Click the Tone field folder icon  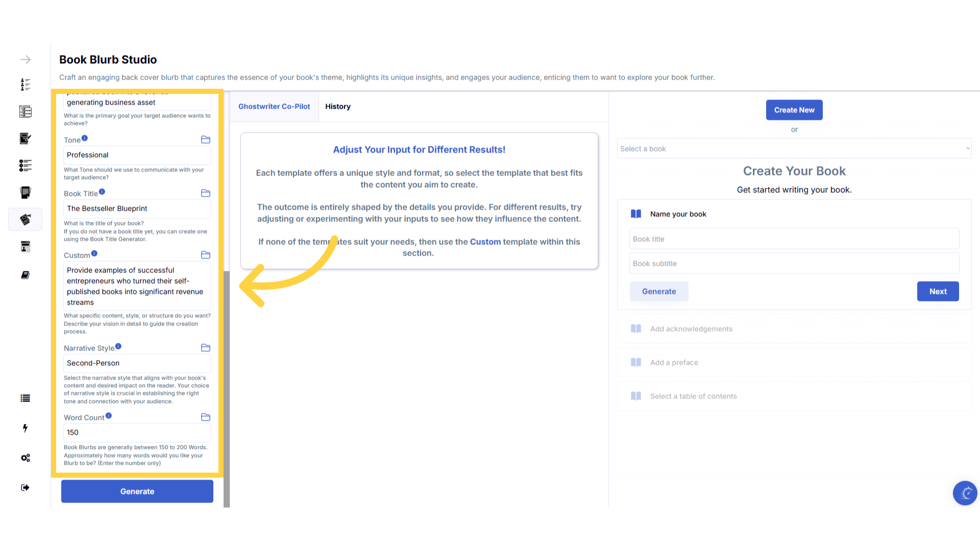(x=206, y=140)
